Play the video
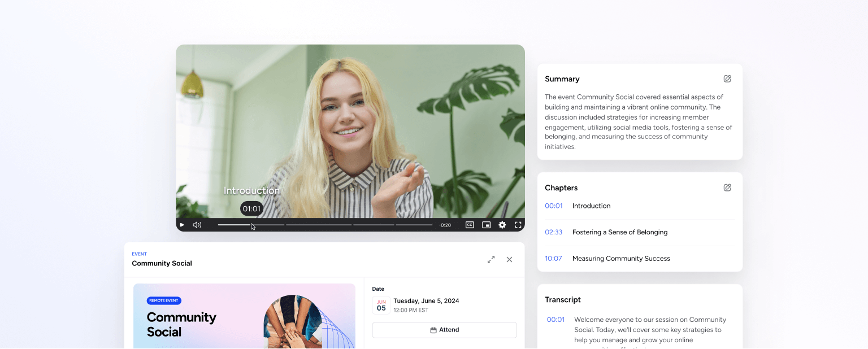Screen dimensions: 868x349 181,225
